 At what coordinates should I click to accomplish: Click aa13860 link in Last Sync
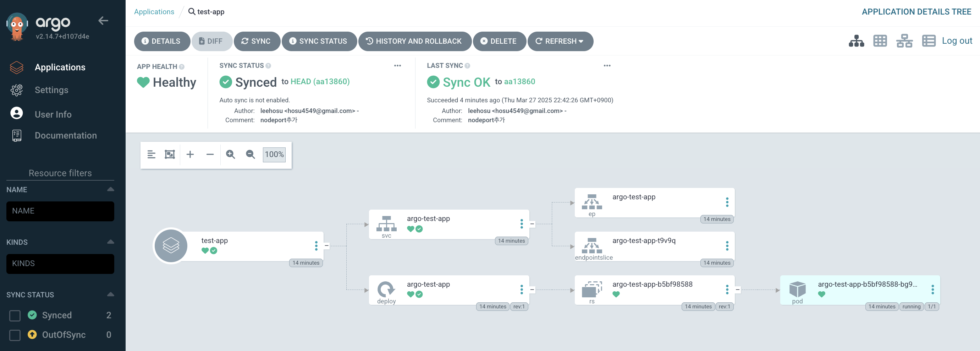tap(519, 82)
